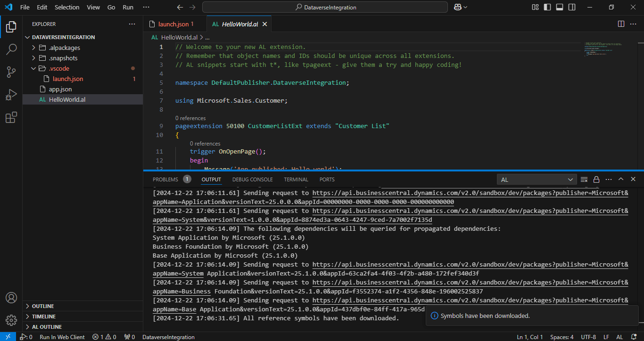Click Run In Web Client status button
The height and width of the screenshot is (341, 644).
(x=62, y=337)
